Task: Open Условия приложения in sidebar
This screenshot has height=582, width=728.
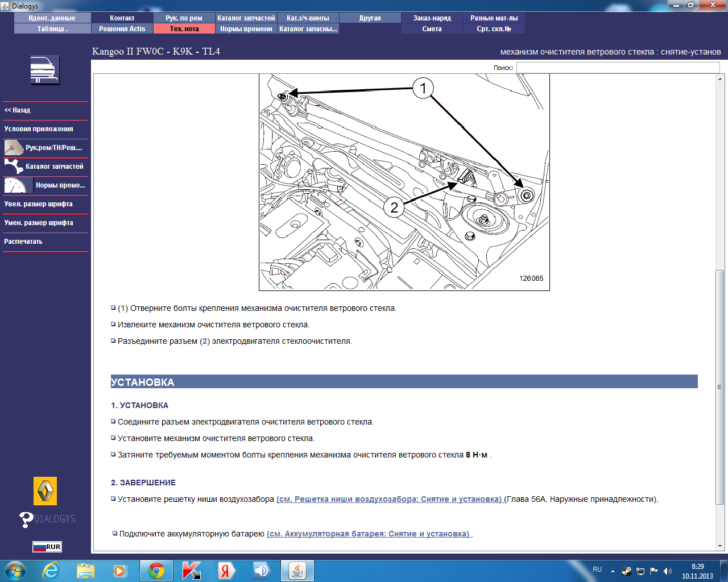Action: click(45, 129)
